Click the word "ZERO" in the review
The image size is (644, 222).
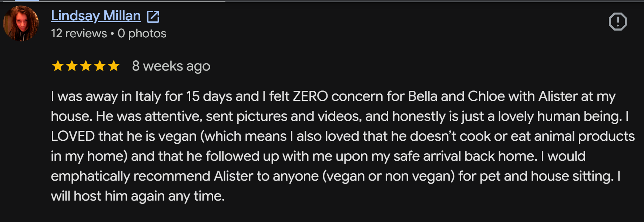pos(310,96)
